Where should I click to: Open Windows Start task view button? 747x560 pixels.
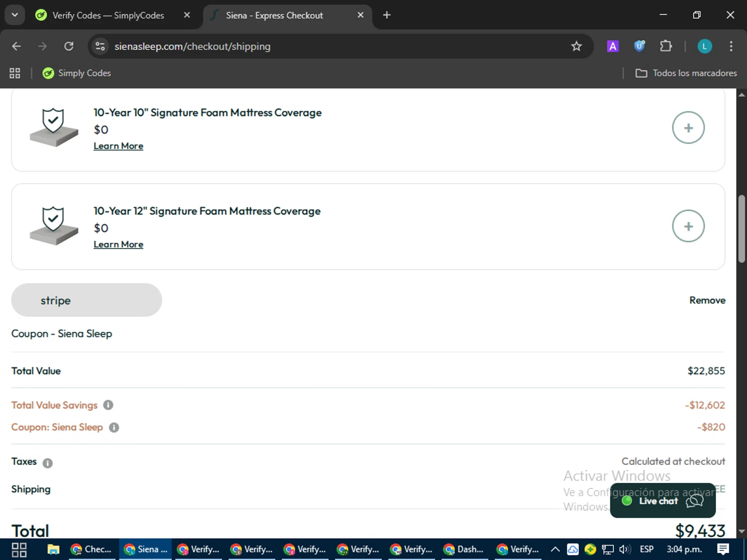click(x=19, y=550)
